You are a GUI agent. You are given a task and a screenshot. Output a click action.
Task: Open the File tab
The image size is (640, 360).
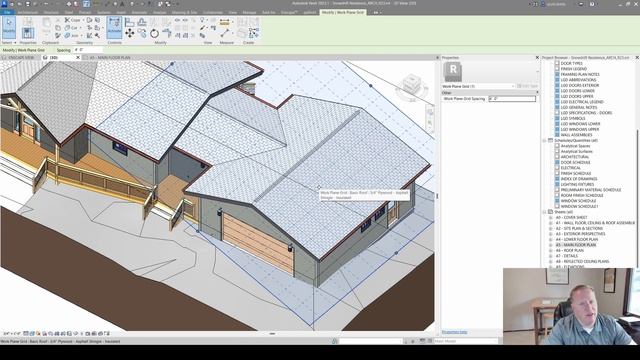coord(7,12)
